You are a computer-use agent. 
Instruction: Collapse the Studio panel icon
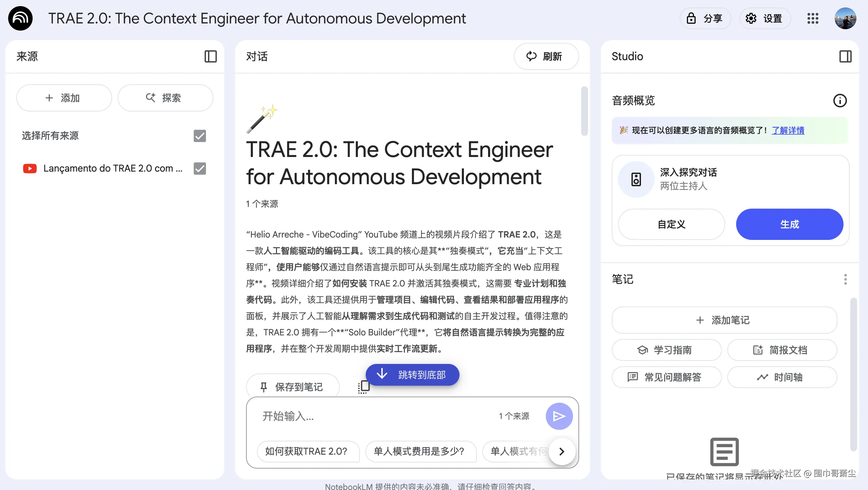[x=845, y=56]
